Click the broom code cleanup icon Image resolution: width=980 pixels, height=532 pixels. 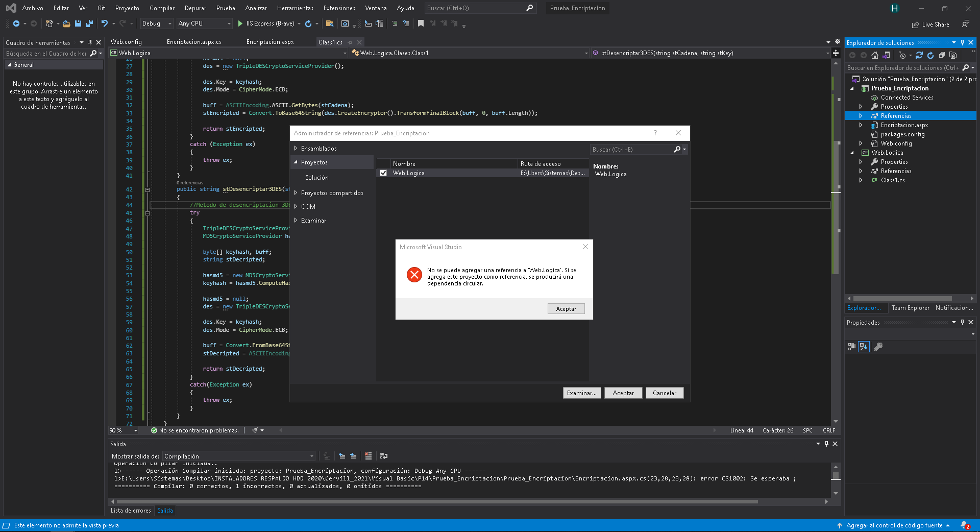pyautogui.click(x=255, y=430)
